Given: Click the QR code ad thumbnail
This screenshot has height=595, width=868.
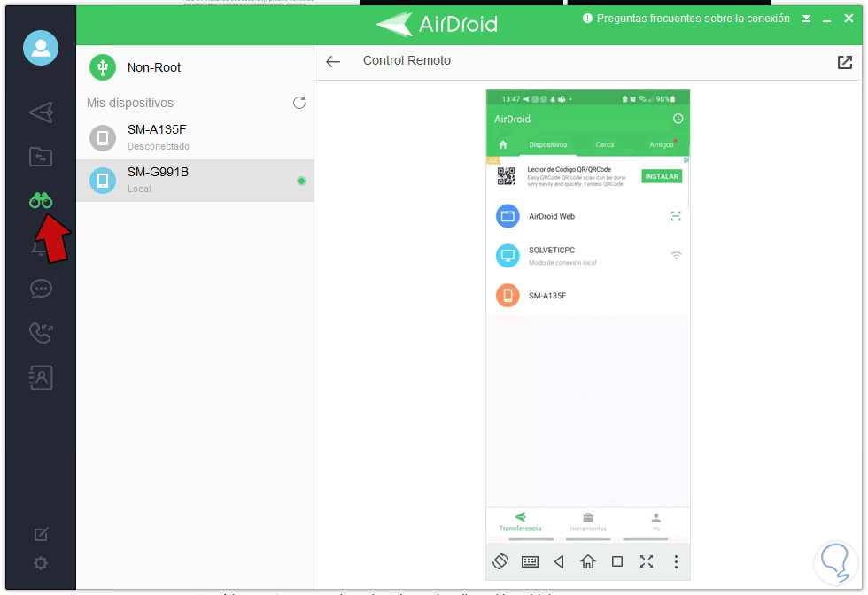Looking at the screenshot, I should coord(506,176).
